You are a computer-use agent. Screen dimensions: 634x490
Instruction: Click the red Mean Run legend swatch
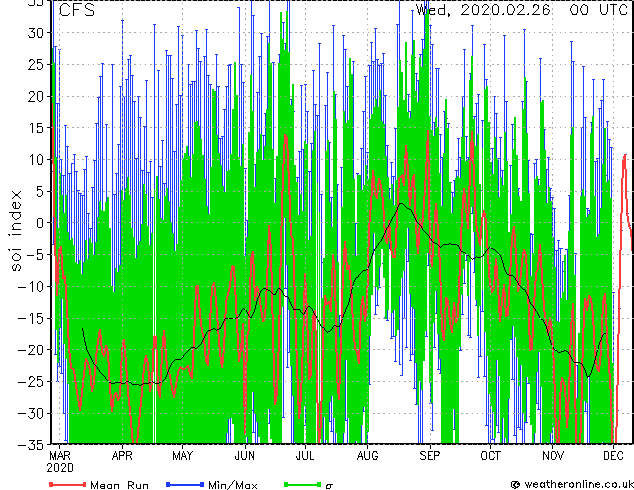click(68, 484)
